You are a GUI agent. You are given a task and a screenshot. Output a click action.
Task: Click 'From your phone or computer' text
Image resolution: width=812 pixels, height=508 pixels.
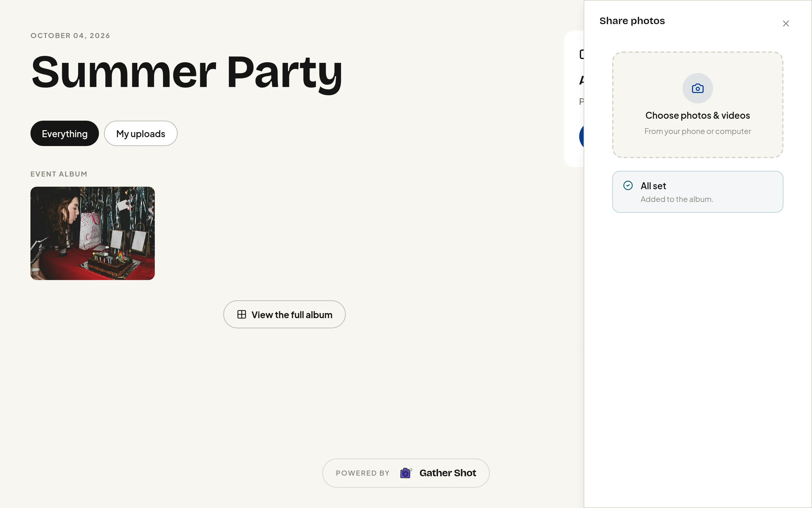pos(697,131)
